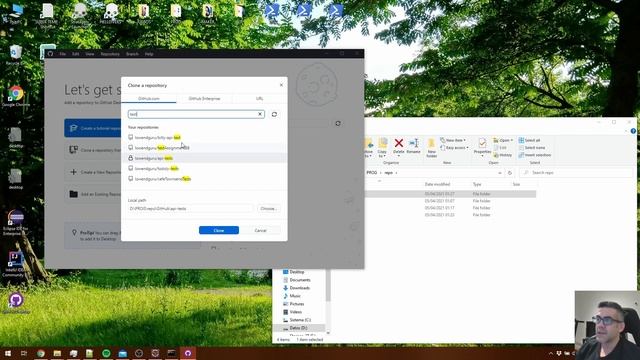Open the View menu in GitHub Desktop

[89, 54]
